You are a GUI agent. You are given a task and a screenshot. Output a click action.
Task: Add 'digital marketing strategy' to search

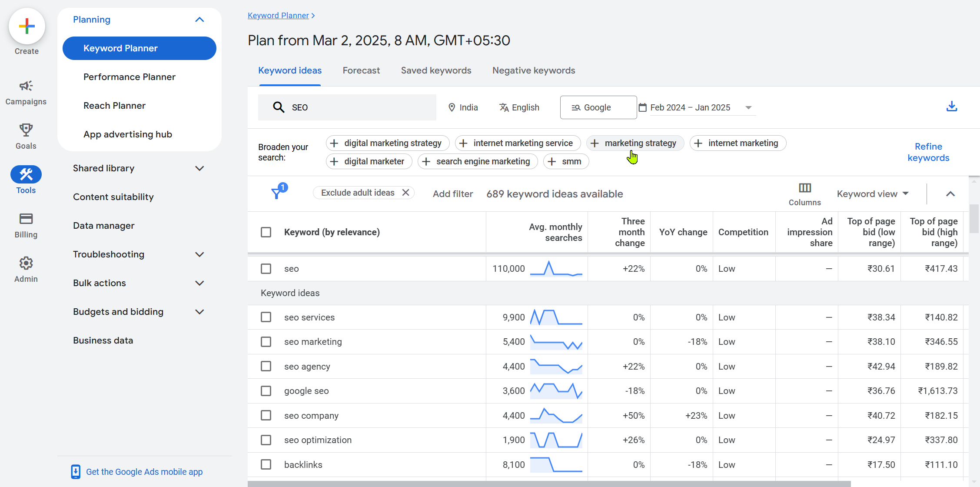point(388,143)
